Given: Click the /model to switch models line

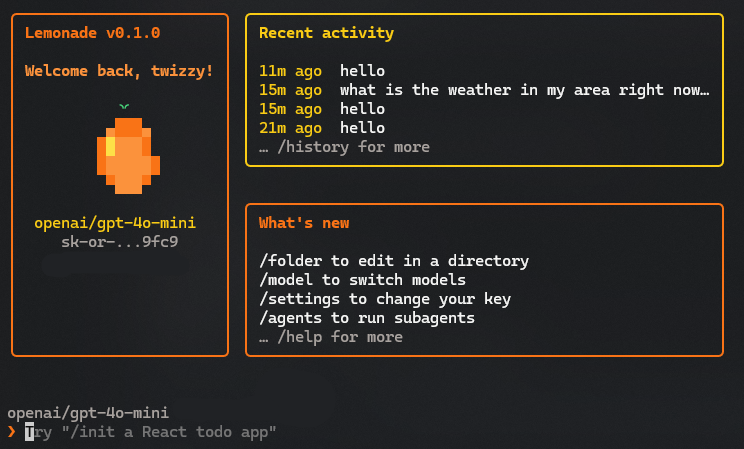Looking at the screenshot, I should (x=363, y=280).
